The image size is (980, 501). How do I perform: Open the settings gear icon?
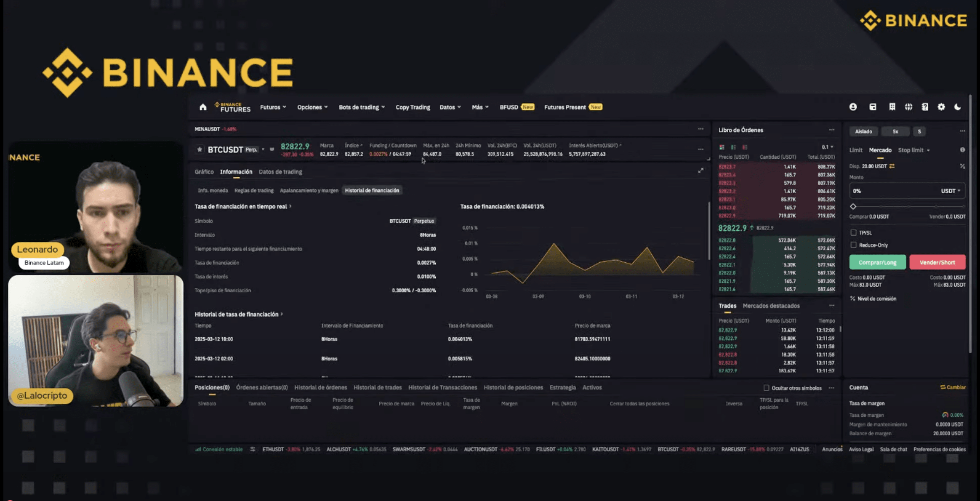941,107
